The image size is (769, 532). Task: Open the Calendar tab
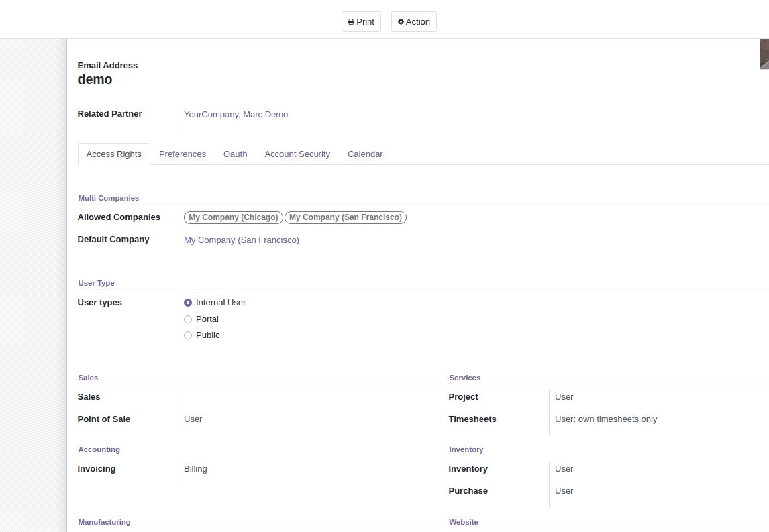tap(365, 154)
